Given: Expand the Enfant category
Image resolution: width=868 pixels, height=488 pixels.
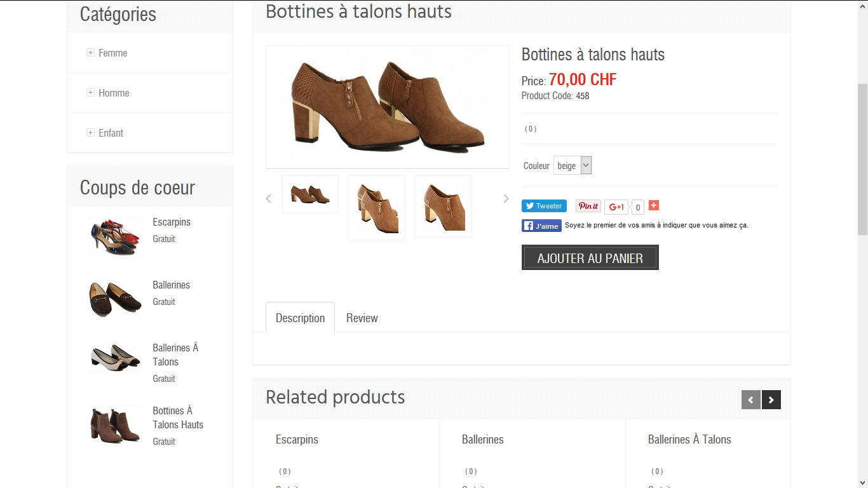Looking at the screenshot, I should coord(90,133).
